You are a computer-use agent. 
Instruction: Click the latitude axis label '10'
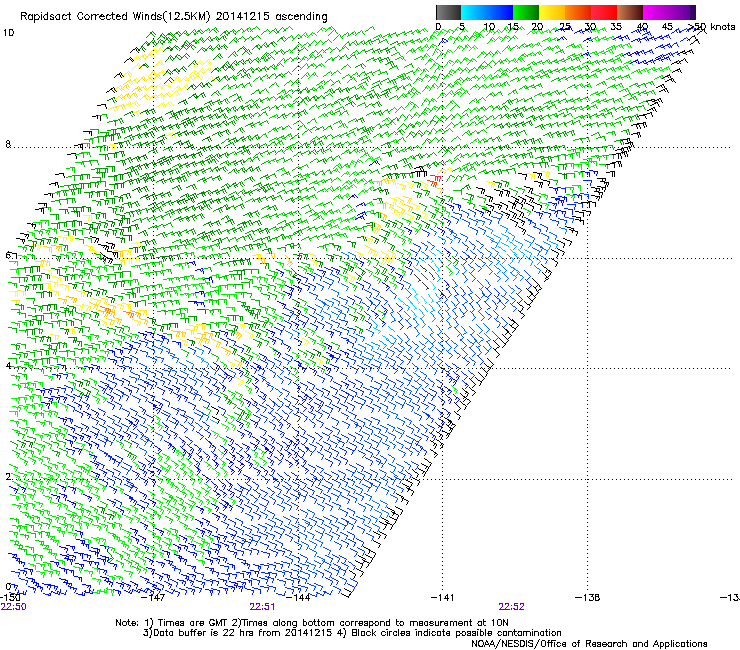pos(8,33)
